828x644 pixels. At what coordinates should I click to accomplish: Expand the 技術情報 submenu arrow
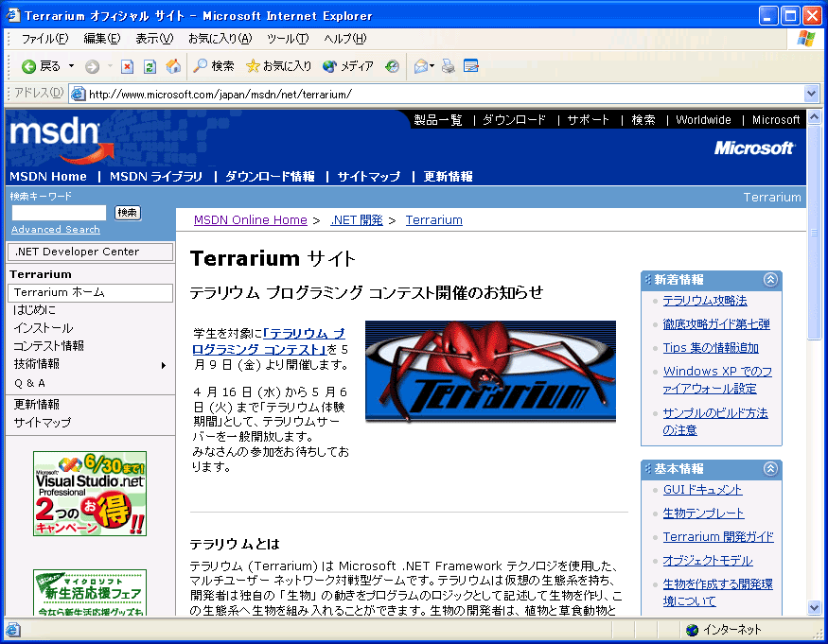tap(164, 365)
